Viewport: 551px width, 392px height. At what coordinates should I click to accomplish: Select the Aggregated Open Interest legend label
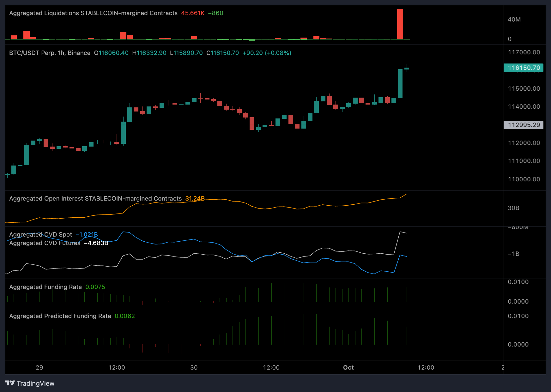[x=95, y=198]
